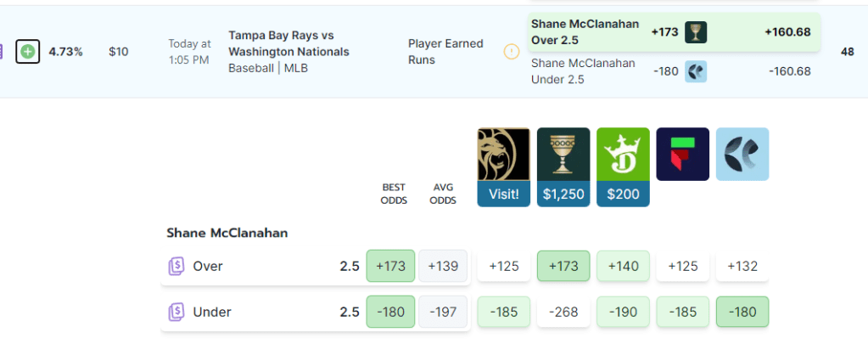Select the +173 best odds for Over
This screenshot has height=355, width=868.
[x=390, y=267]
